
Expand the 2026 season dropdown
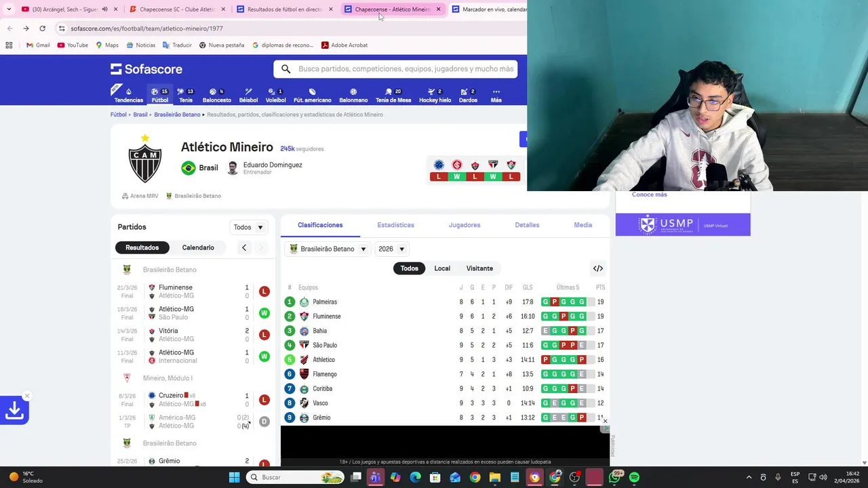(391, 249)
